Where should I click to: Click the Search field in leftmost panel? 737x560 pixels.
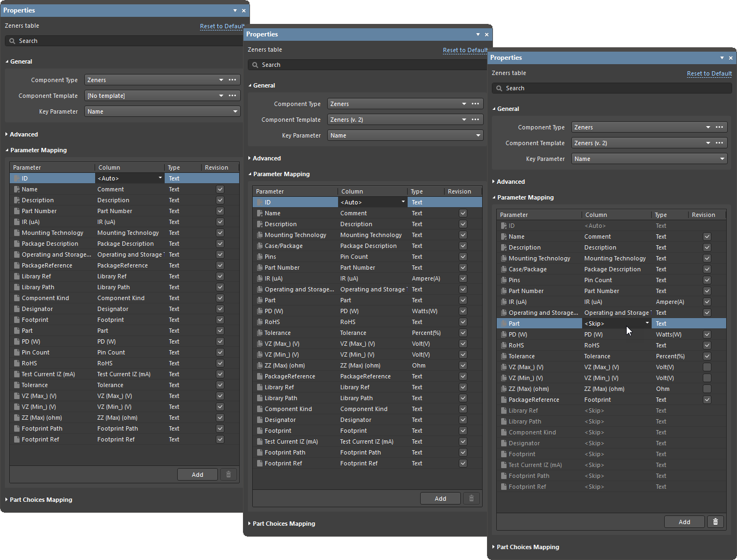(125, 41)
